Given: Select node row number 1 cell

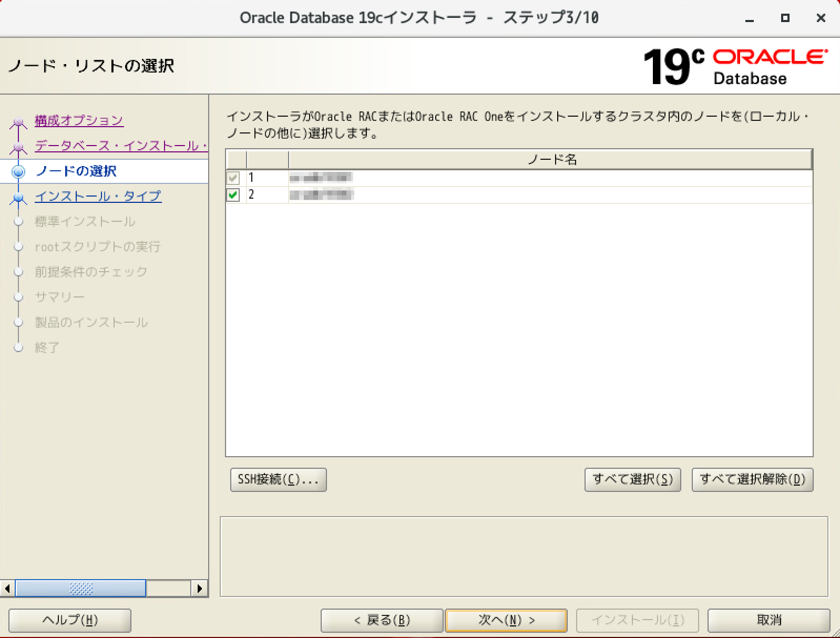Looking at the screenshot, I should point(267,178).
